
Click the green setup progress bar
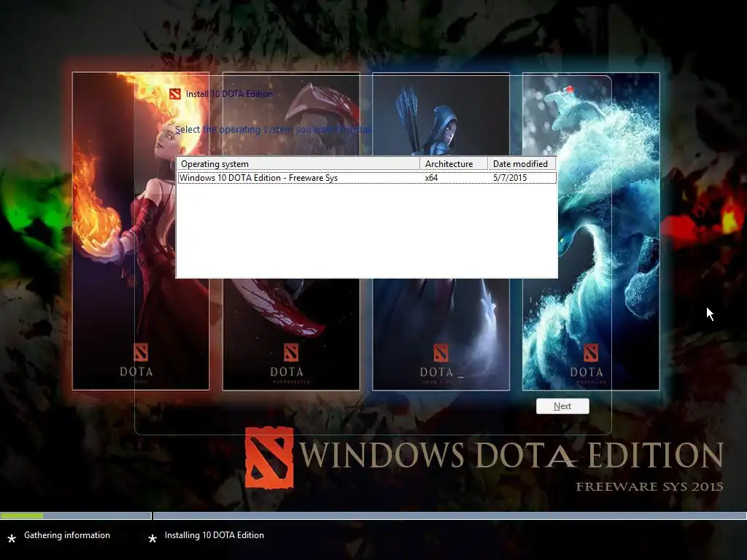click(x=22, y=516)
